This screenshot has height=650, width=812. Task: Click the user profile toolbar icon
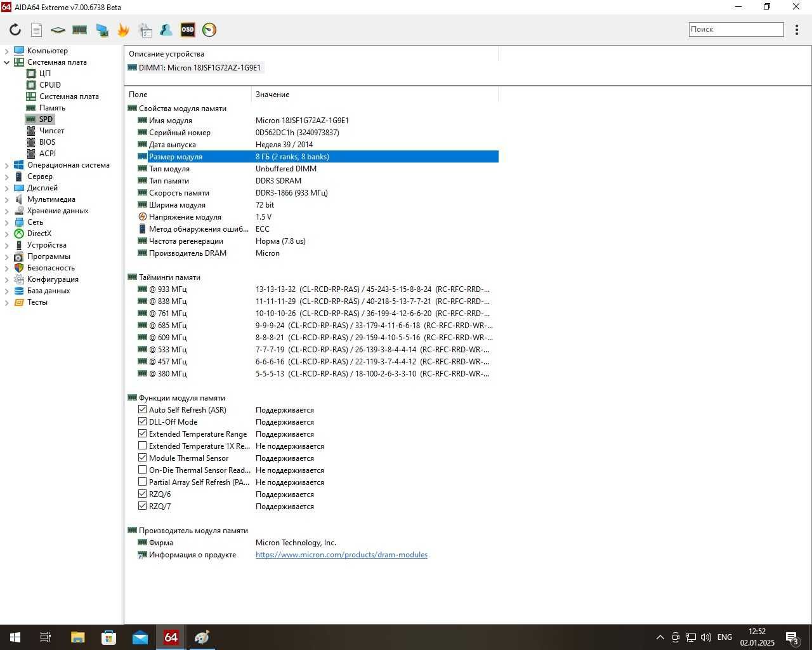(x=166, y=29)
